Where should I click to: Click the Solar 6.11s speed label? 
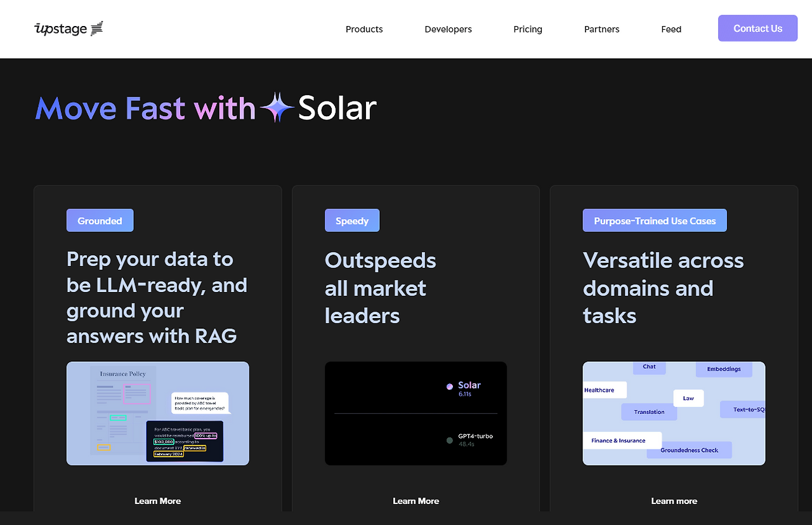469,389
